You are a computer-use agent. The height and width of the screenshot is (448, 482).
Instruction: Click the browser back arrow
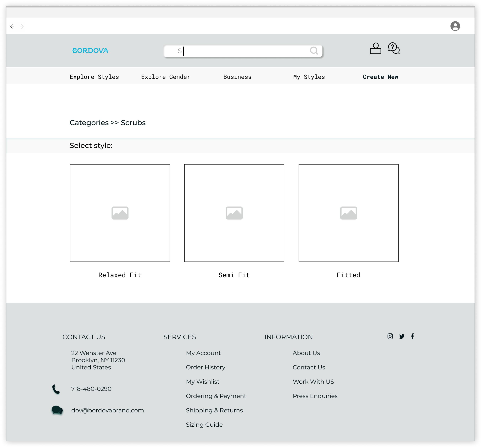coord(12,26)
